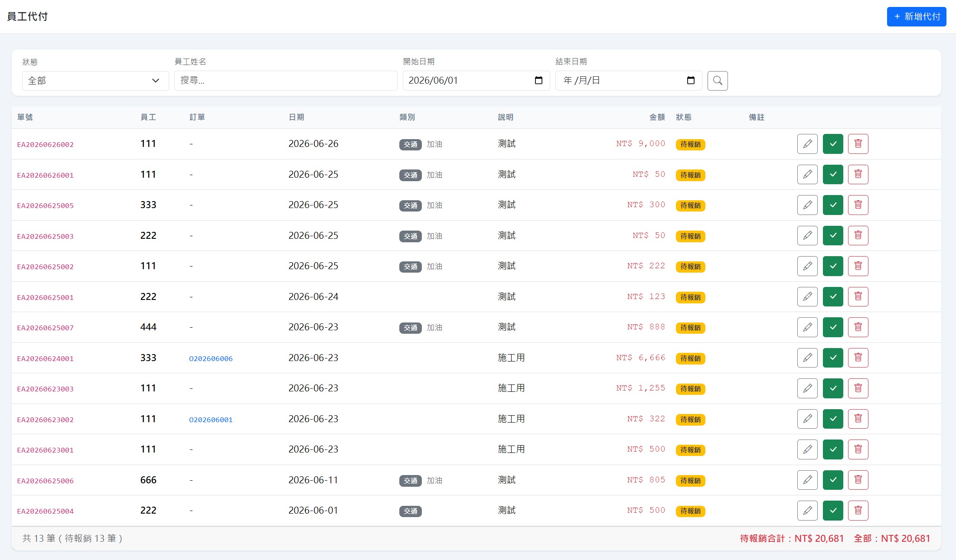This screenshot has height=560, width=956.
Task: Click the 新增代付 button
Action: tap(916, 16)
